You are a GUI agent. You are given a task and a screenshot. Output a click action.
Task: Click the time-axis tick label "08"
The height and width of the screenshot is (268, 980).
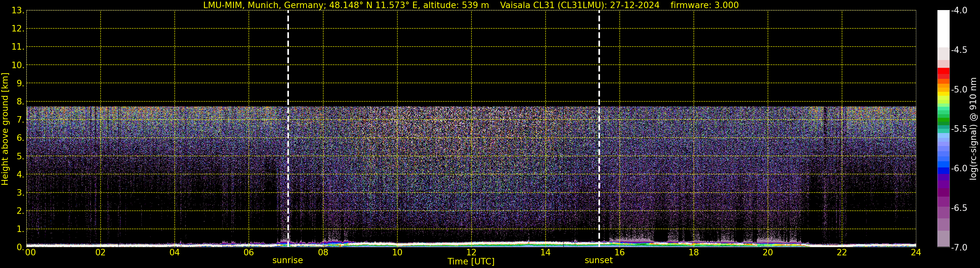pos(323,252)
